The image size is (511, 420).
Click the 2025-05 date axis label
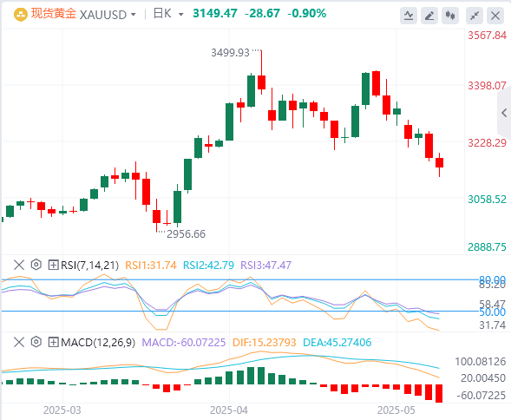pyautogui.click(x=396, y=410)
